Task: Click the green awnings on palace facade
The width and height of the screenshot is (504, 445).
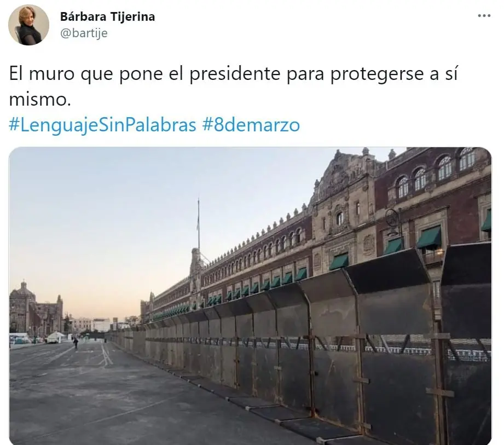Action: coord(430,238)
